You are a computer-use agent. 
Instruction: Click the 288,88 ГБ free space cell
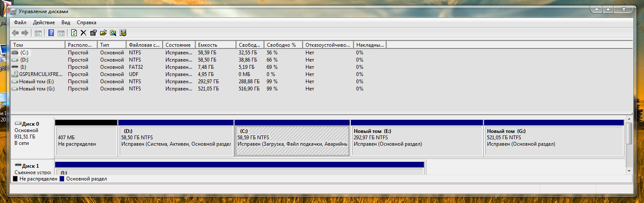(x=249, y=82)
